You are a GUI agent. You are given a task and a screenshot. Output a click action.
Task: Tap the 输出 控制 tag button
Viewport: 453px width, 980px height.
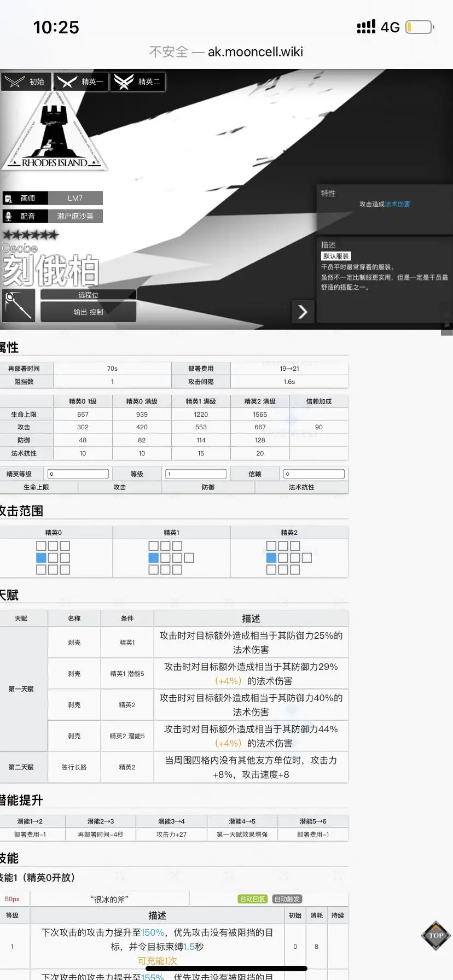[x=88, y=312]
